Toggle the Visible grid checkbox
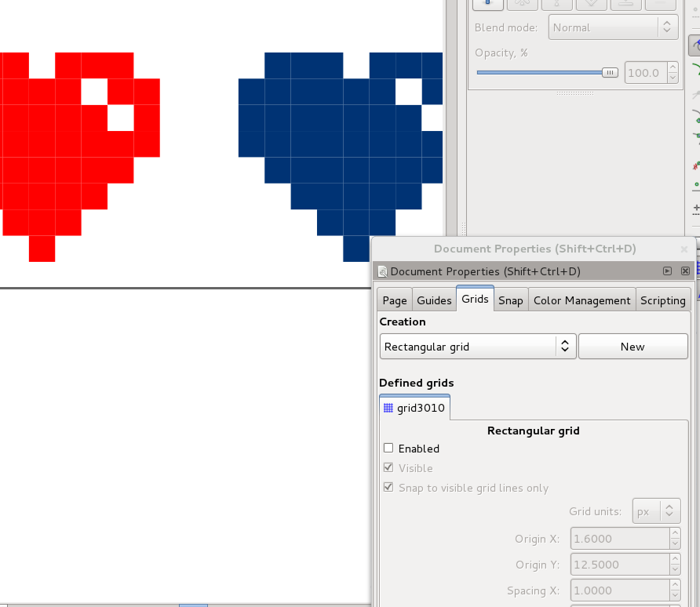This screenshot has height=607, width=700. [388, 468]
